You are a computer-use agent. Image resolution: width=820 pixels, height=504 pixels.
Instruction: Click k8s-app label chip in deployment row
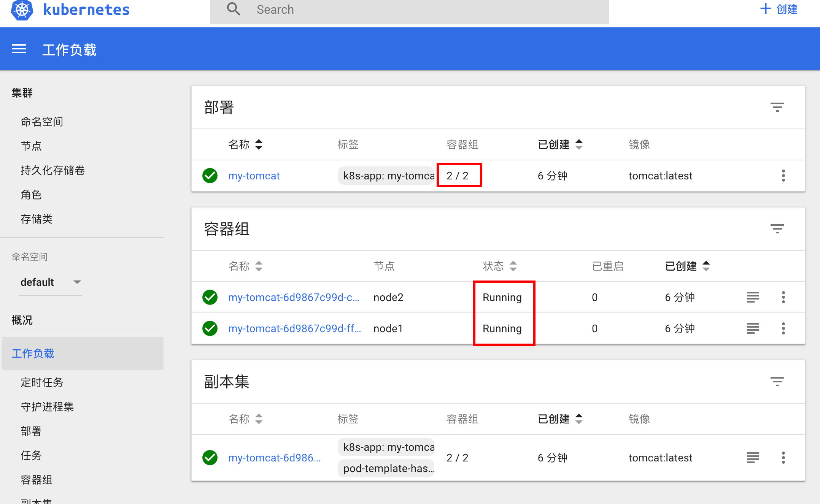point(386,176)
